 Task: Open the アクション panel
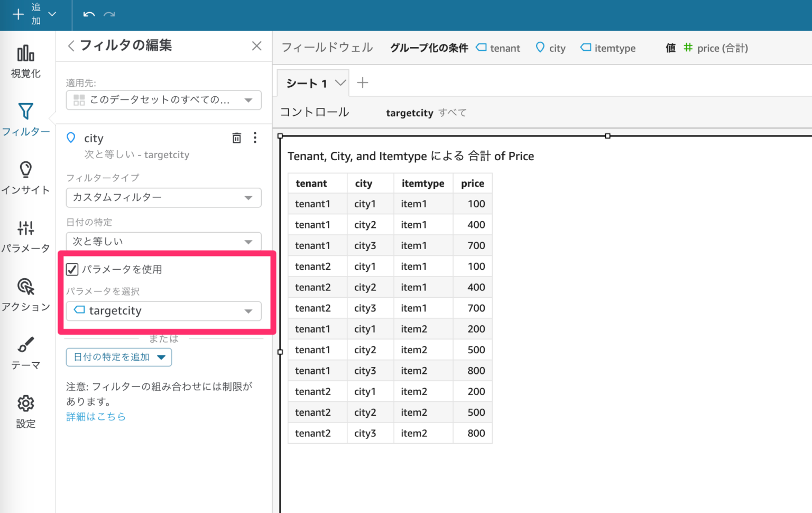[x=25, y=295]
